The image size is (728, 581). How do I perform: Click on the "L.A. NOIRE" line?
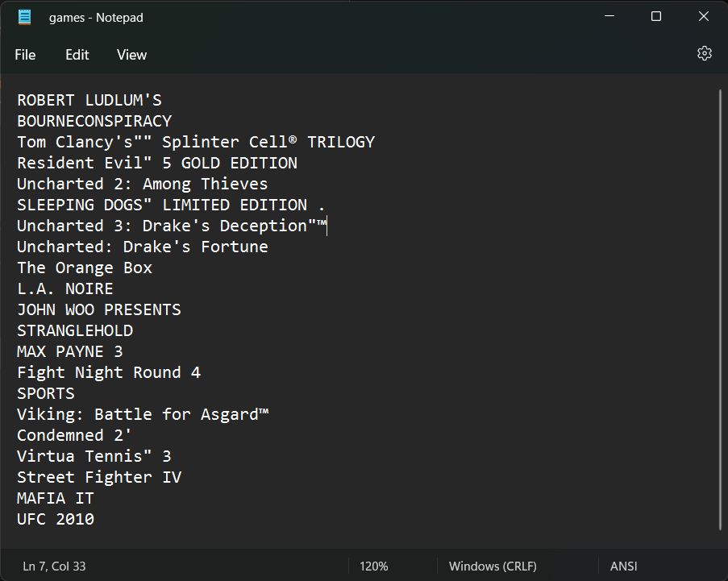[65, 288]
